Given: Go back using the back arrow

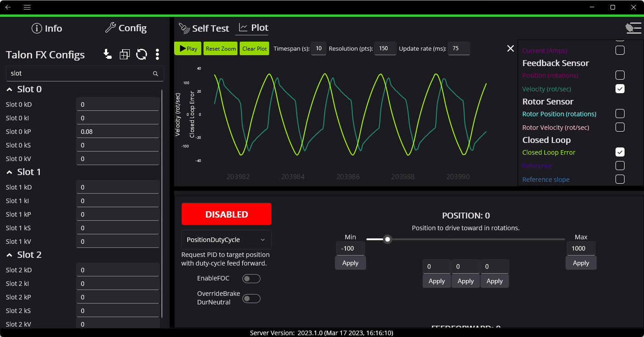Looking at the screenshot, I should [8, 7].
